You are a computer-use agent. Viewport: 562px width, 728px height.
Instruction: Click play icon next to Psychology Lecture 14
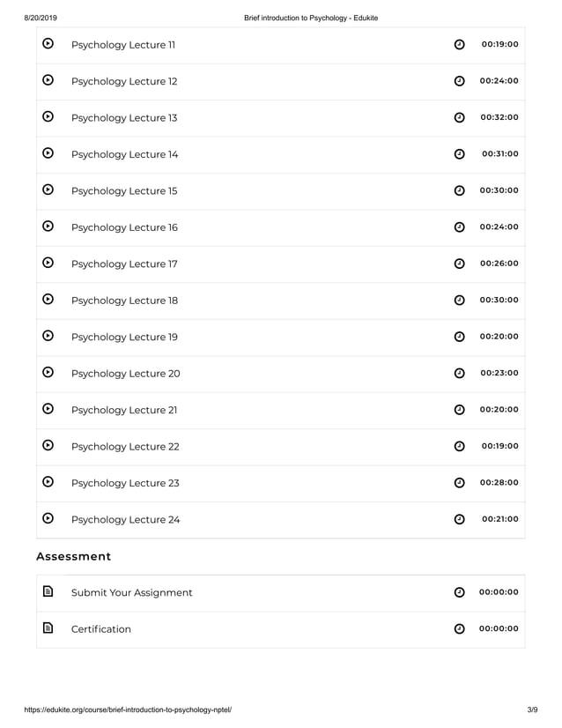48,153
